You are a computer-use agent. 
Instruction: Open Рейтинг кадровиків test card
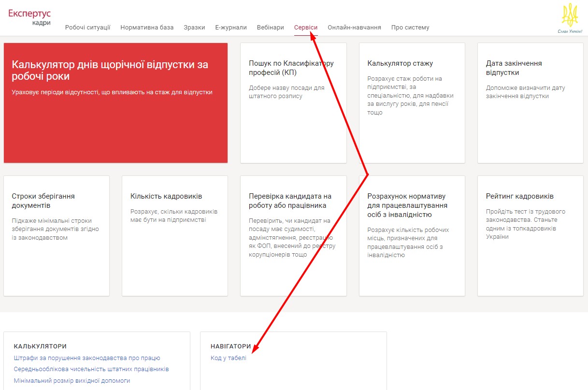point(530,235)
